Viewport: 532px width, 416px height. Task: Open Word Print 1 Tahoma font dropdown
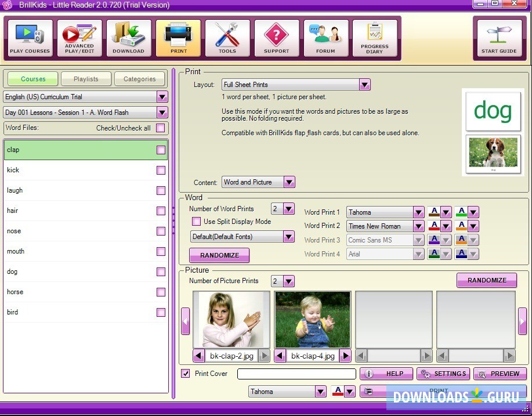coord(419,212)
